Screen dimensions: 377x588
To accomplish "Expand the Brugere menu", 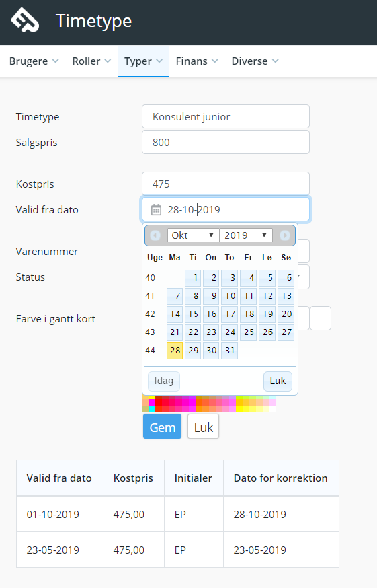I will (34, 61).
